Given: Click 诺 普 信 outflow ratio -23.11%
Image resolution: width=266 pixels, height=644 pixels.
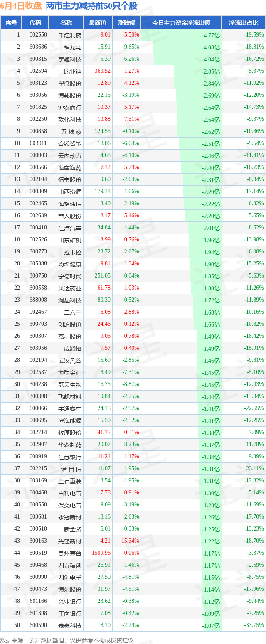Looking at the screenshot, I should coord(254,469).
